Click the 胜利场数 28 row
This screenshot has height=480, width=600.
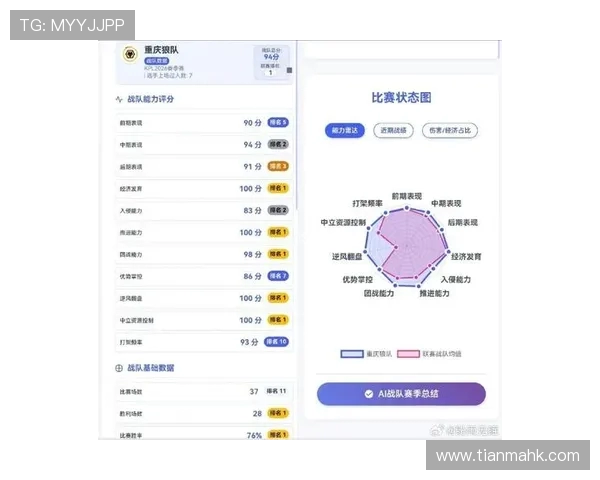click(x=204, y=413)
